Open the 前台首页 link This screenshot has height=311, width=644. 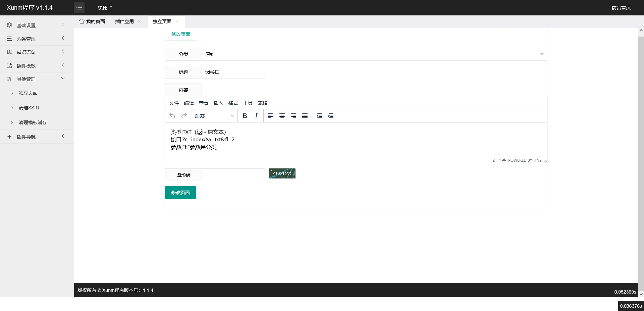coord(621,8)
